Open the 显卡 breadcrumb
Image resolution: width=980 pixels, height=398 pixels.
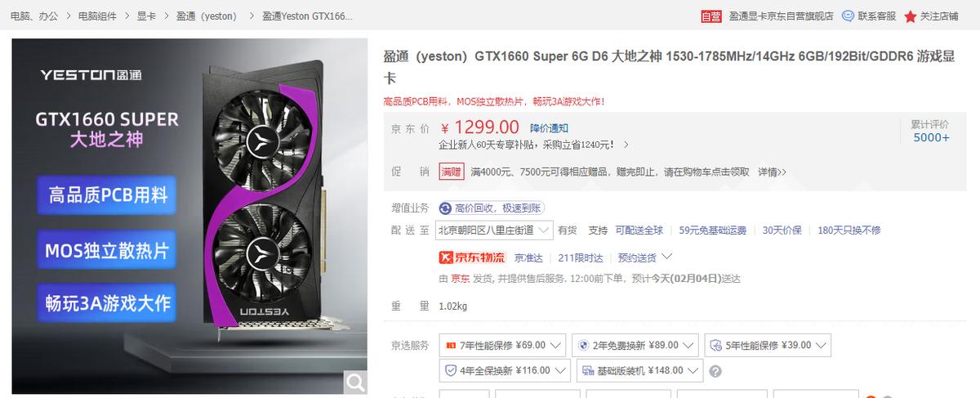[146, 16]
